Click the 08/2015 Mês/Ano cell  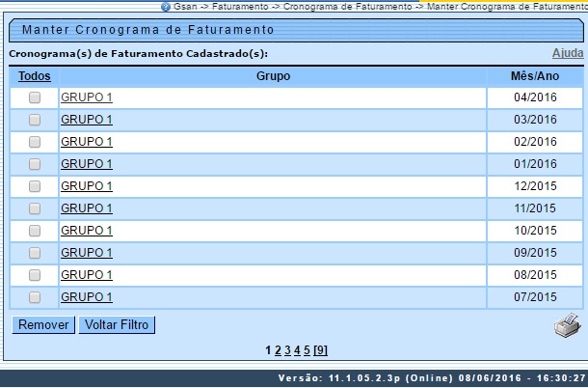(535, 275)
